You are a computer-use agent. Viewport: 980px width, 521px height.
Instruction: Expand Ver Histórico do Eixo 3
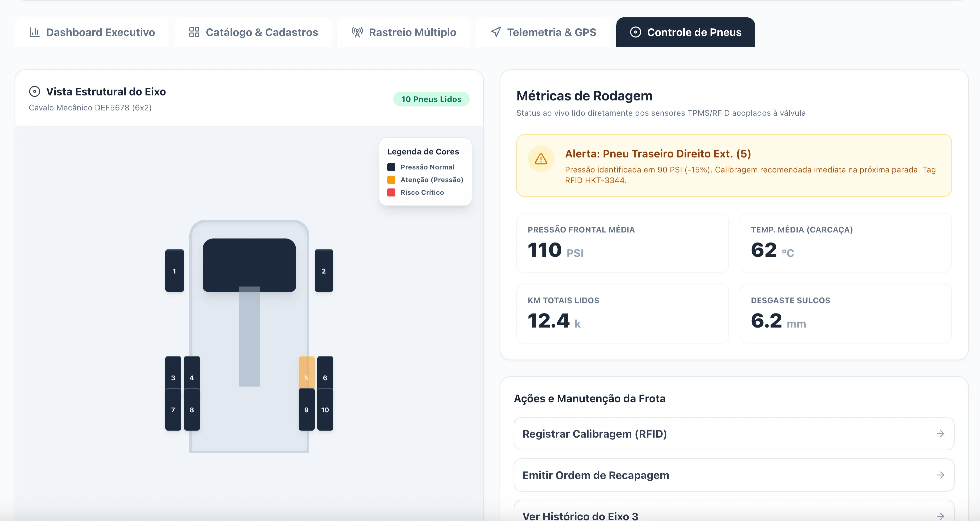pos(734,515)
